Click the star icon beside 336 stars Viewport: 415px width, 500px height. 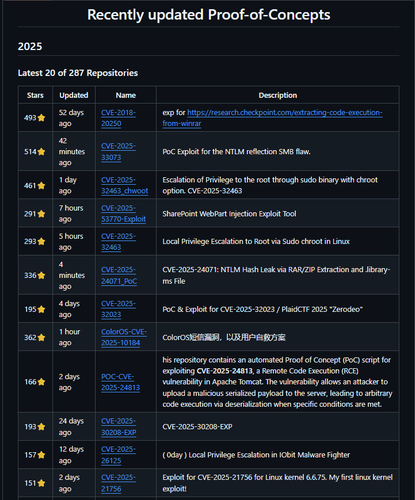(x=41, y=275)
